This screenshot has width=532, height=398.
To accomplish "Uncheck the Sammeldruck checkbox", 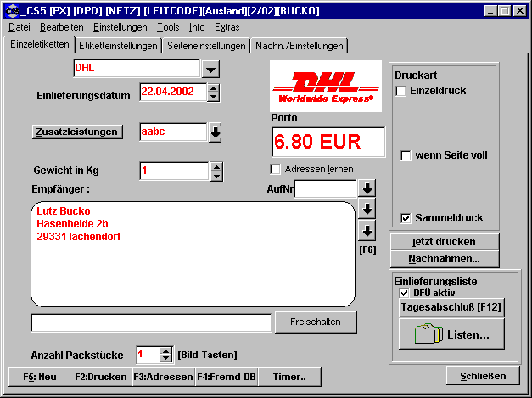I will [x=406, y=218].
